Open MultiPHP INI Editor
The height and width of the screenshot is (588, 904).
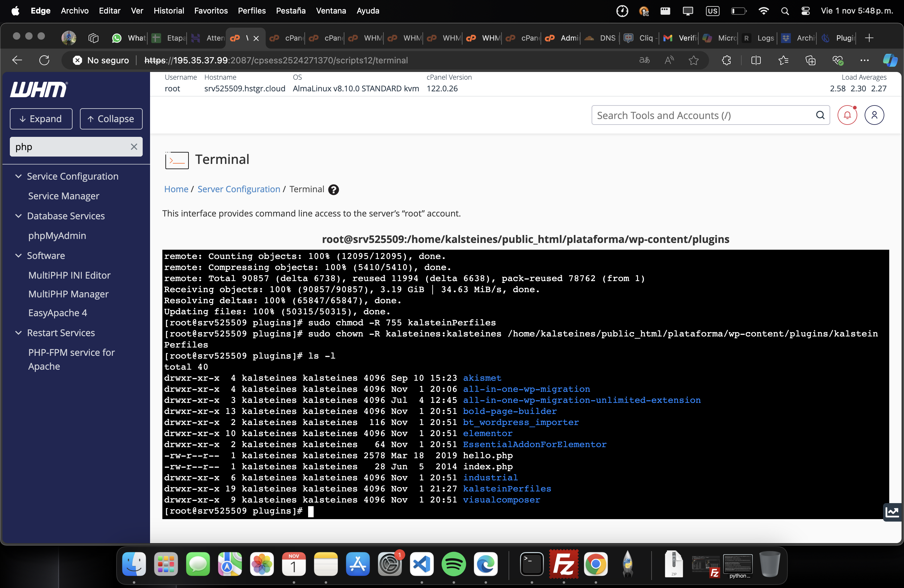click(69, 275)
